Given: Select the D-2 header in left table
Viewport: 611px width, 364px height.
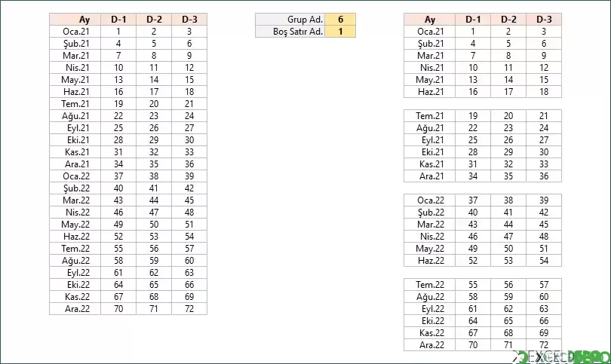Looking at the screenshot, I should coord(154,20).
